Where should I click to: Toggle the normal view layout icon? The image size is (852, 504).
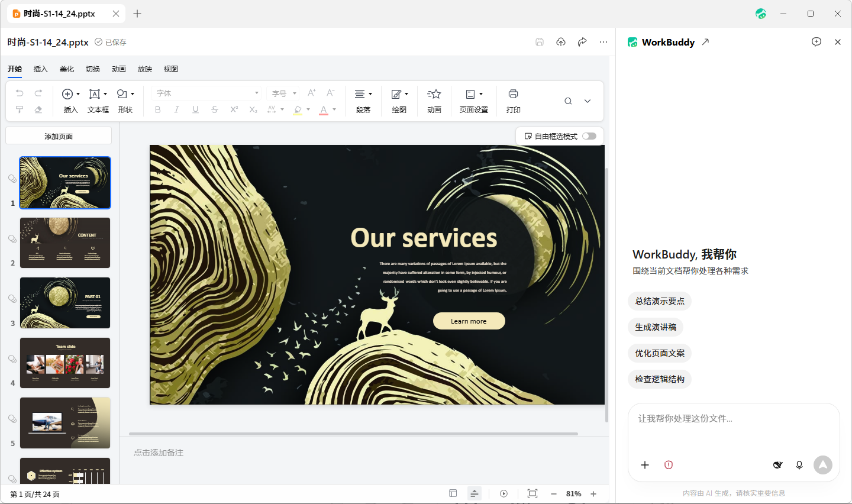tap(453, 493)
